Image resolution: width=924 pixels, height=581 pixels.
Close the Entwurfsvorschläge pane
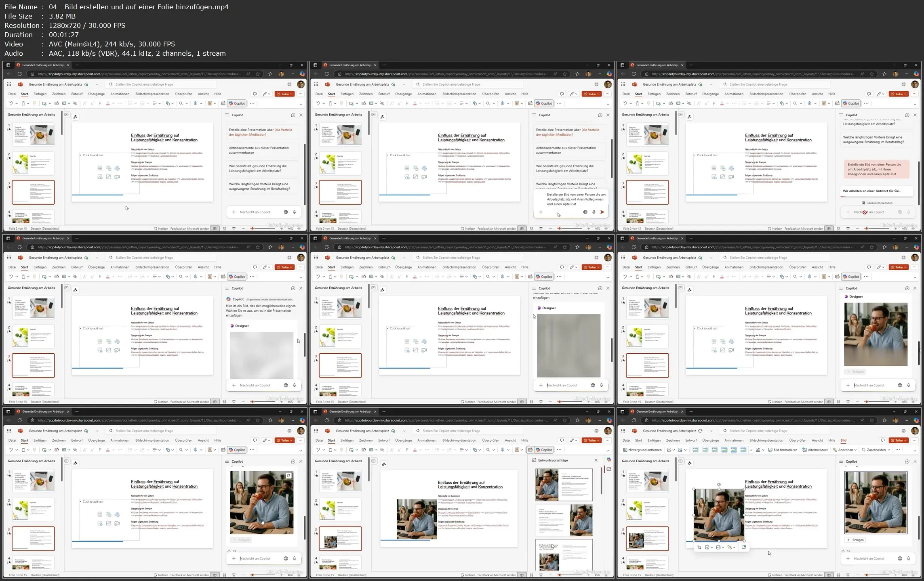pyautogui.click(x=596, y=460)
